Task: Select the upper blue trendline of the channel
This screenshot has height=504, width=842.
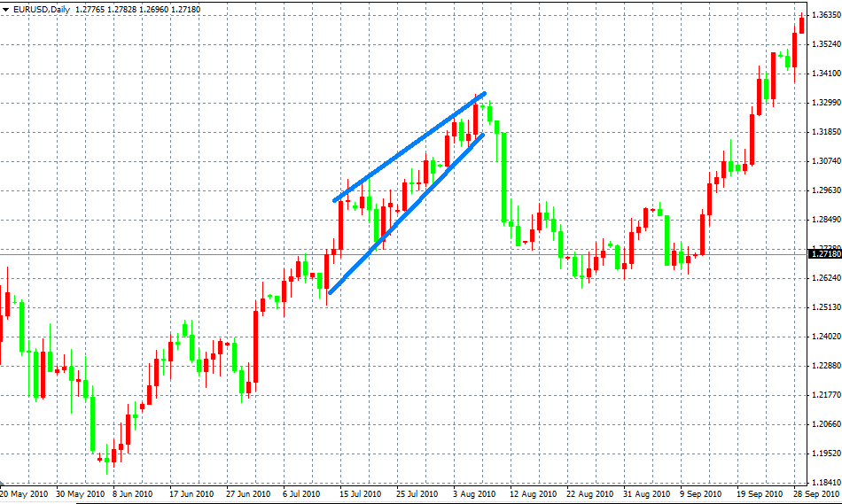Action: click(408, 148)
